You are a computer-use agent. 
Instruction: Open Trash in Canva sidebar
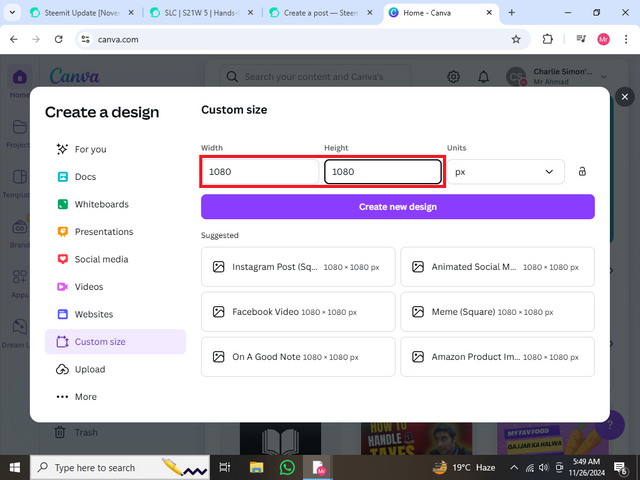point(76,432)
